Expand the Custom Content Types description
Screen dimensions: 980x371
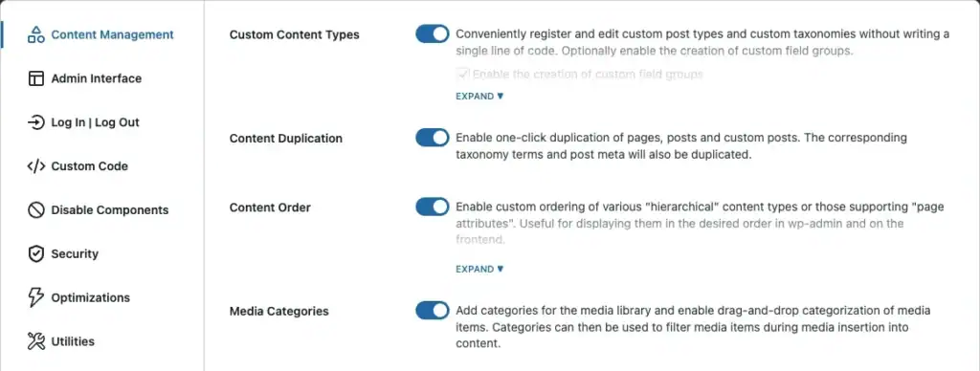(479, 97)
